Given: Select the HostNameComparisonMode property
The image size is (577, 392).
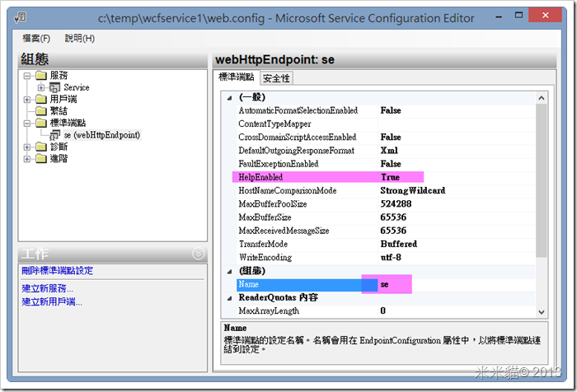Looking at the screenshot, I should tap(288, 190).
